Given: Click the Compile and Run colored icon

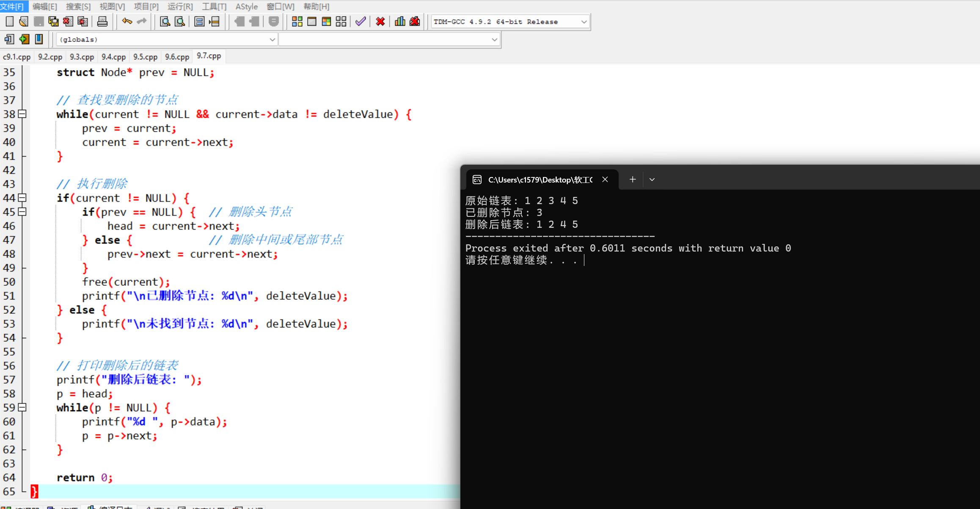Looking at the screenshot, I should click(326, 22).
